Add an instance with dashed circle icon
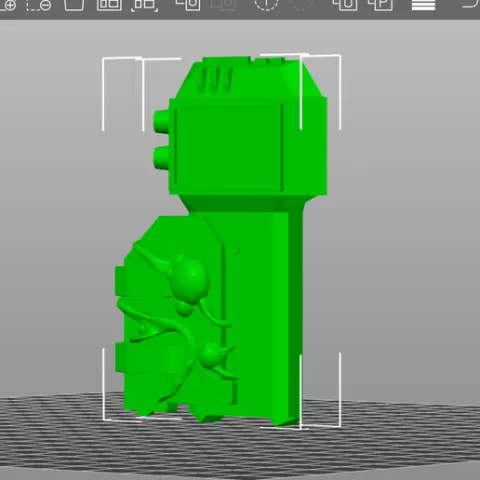 click(x=266, y=4)
